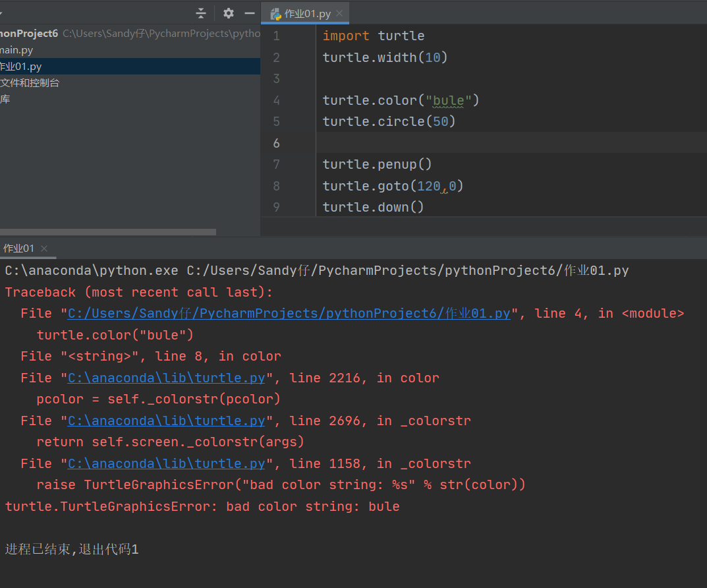Open the traceback link to 作业01.py

[x=289, y=313]
